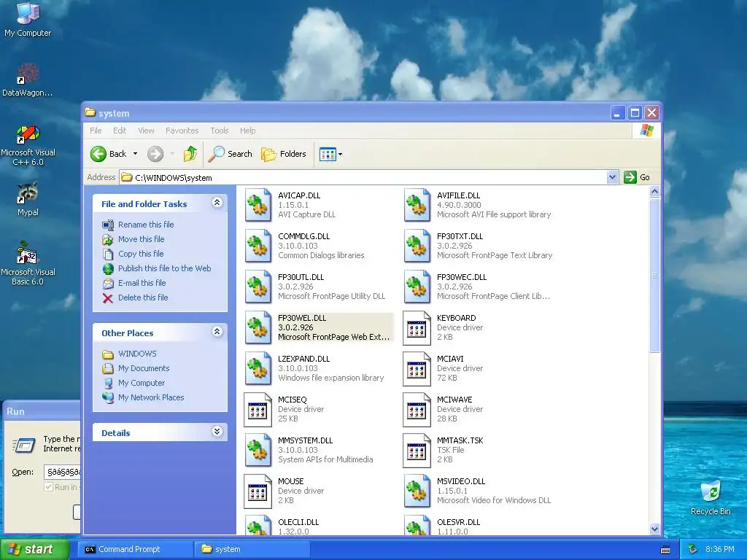This screenshot has width=747, height=560.
Task: Click the Open field in Run dialog
Action: tap(63, 472)
